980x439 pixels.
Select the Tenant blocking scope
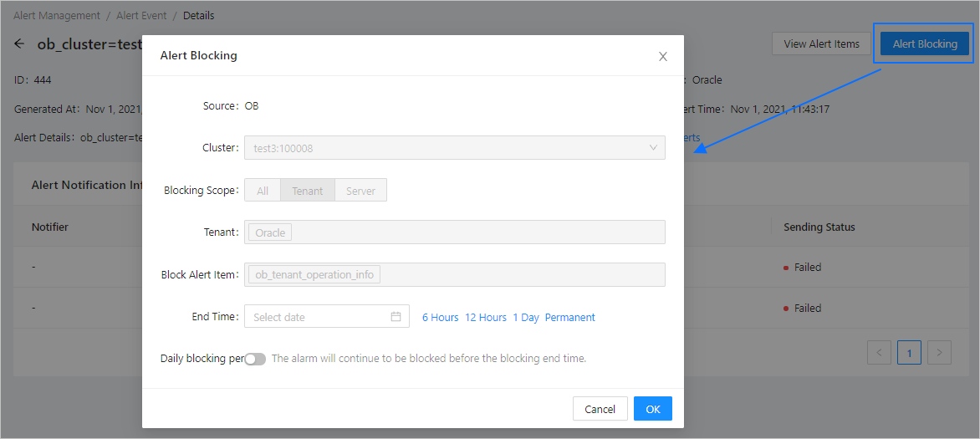pos(307,191)
